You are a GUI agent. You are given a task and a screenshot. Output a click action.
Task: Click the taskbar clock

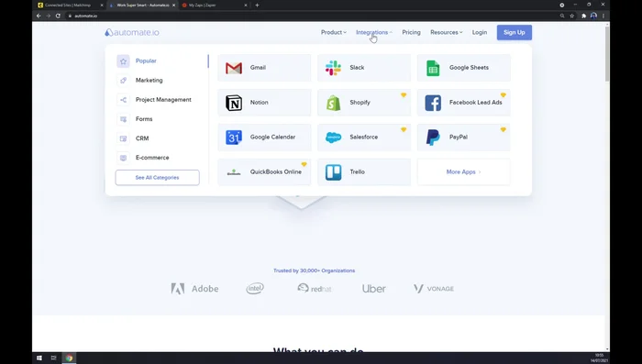click(x=600, y=358)
